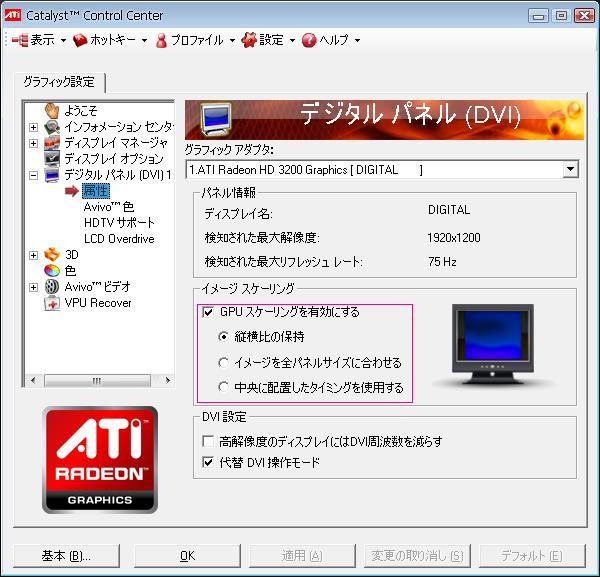The image size is (600, 577).
Task: Click the VPU Recover first-aid icon
Action: 52,303
